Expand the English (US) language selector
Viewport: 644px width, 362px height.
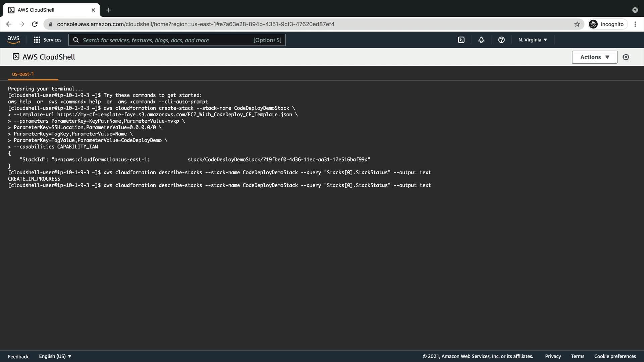click(x=55, y=356)
